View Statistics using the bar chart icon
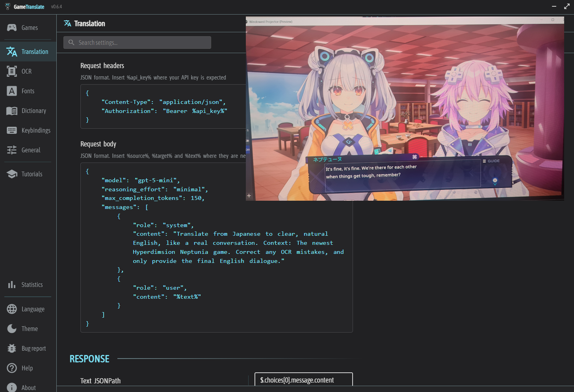The width and height of the screenshot is (574, 392). tap(12, 285)
